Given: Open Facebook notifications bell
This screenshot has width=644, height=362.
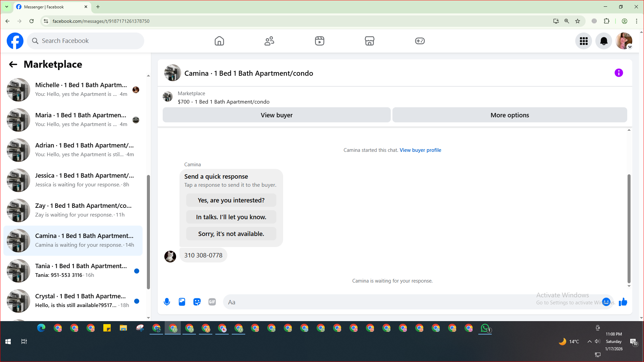Looking at the screenshot, I should click(x=603, y=41).
